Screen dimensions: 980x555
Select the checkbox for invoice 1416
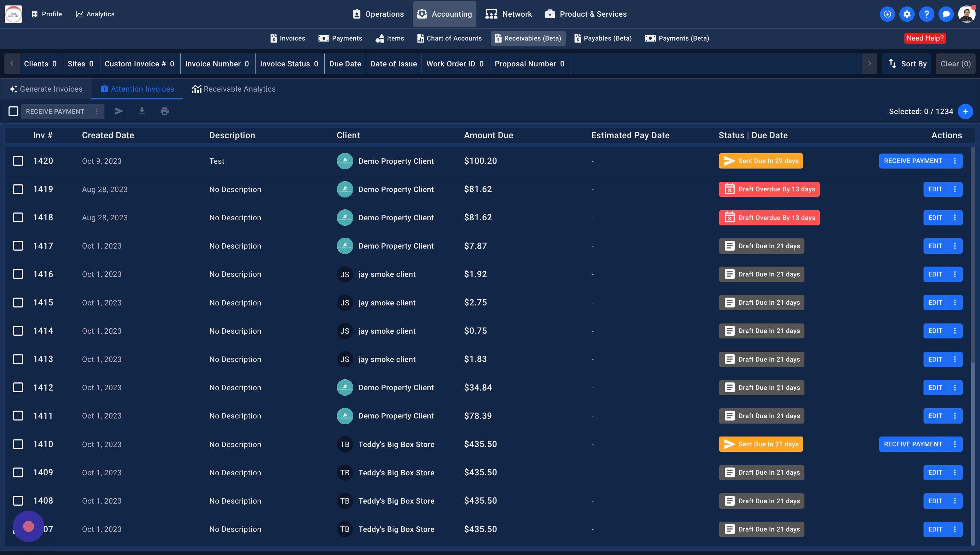[x=18, y=274]
